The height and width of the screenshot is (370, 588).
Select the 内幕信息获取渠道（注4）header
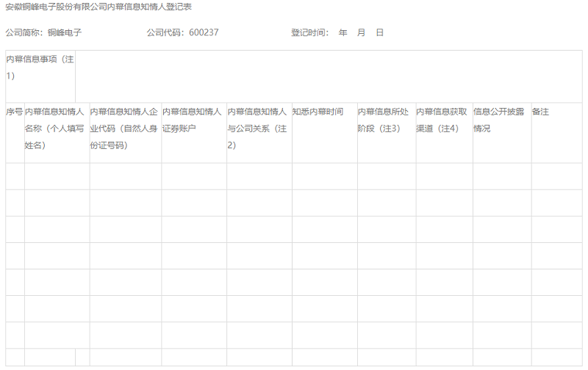[443, 120]
